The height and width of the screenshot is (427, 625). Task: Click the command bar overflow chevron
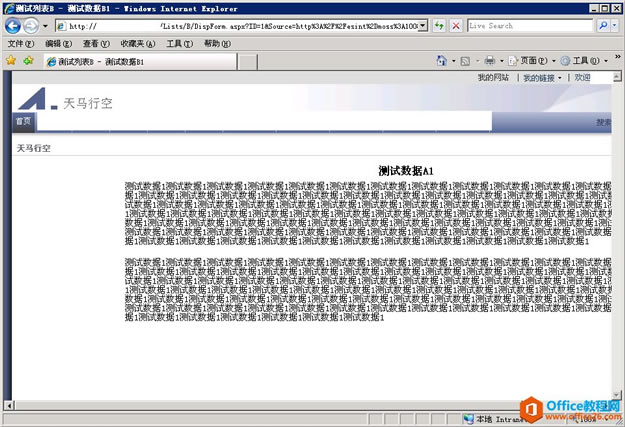[617, 57]
